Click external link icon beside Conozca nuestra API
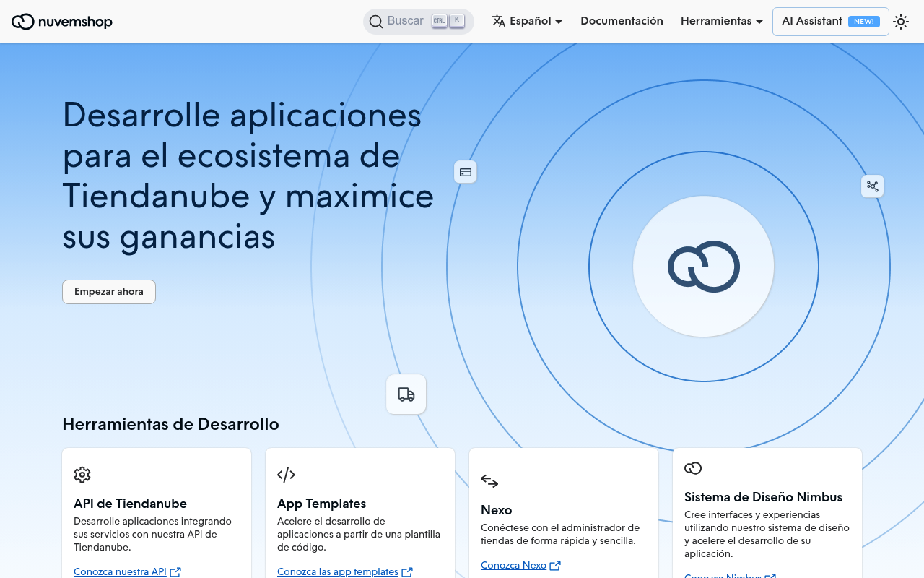Image resolution: width=924 pixels, height=578 pixels. coord(175,572)
